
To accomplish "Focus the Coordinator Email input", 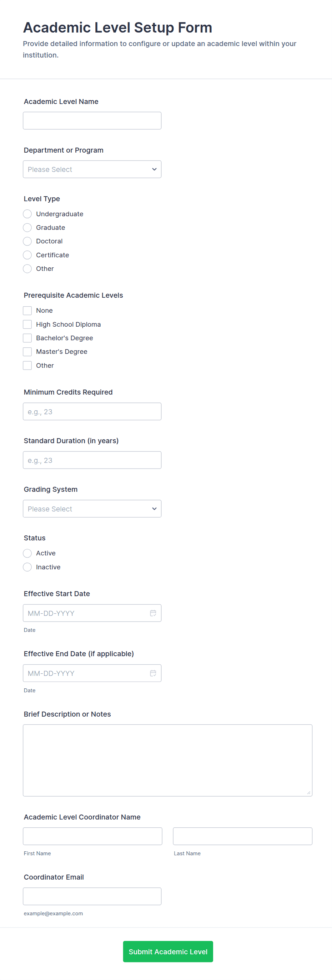I will [x=92, y=896].
